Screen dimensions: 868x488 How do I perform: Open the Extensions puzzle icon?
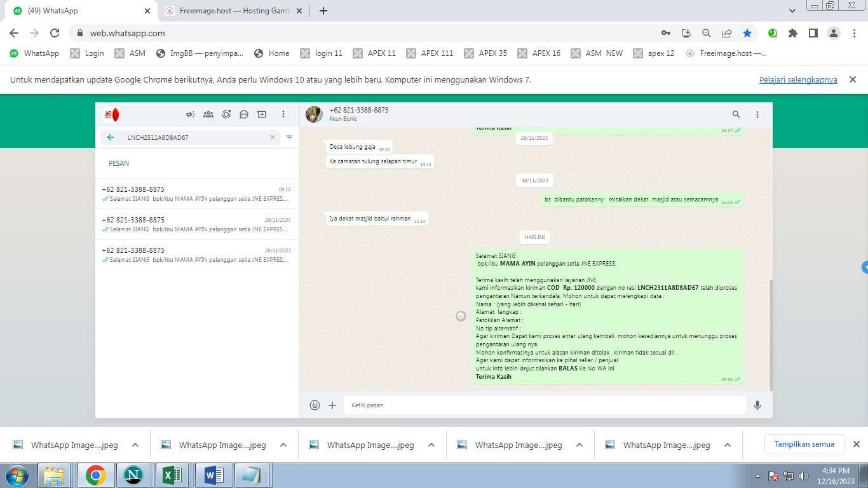coord(793,33)
